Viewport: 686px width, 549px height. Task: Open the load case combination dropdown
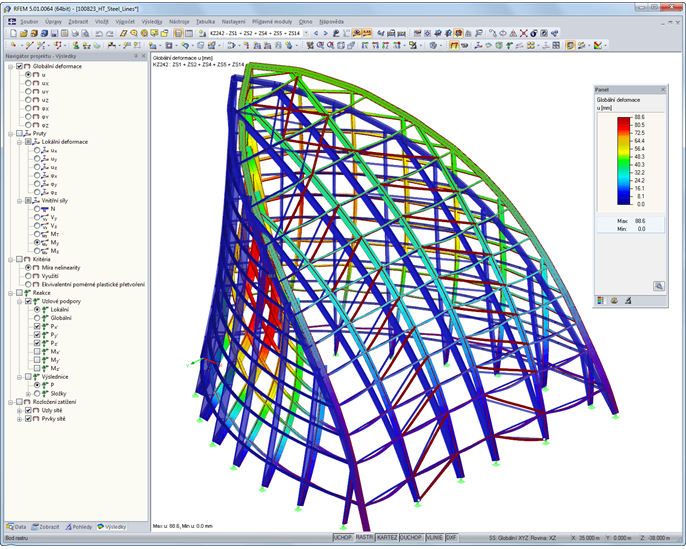pos(306,33)
